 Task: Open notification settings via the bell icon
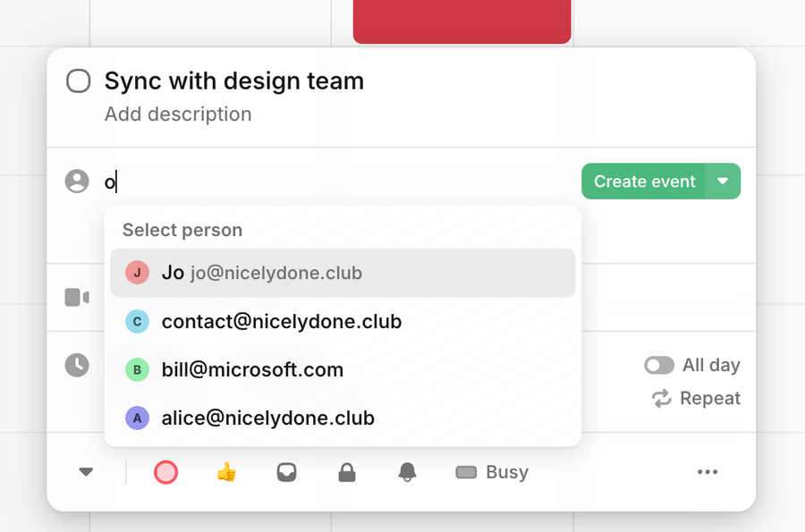[x=407, y=472]
